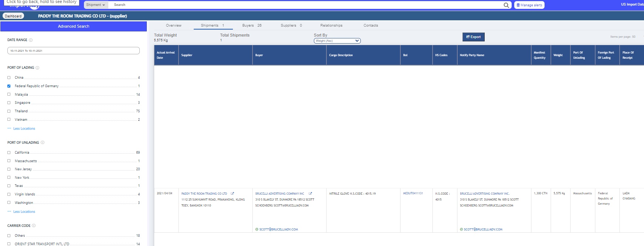Open the Sort By weight dropdown
The width and height of the screenshot is (644, 246).
click(337, 41)
